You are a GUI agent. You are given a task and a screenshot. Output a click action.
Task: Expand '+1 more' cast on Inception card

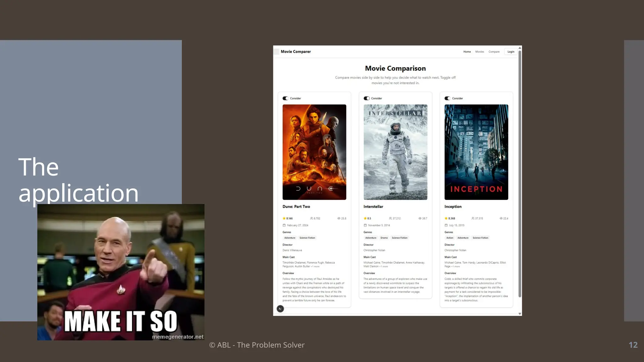coord(455,266)
